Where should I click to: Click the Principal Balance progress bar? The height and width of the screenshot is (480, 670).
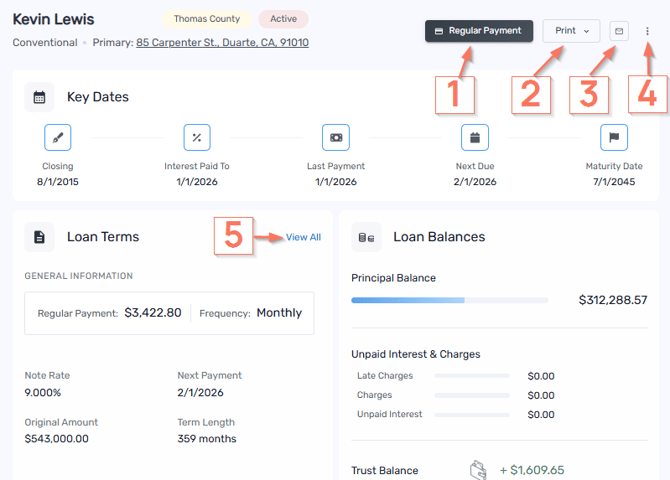pos(449,300)
